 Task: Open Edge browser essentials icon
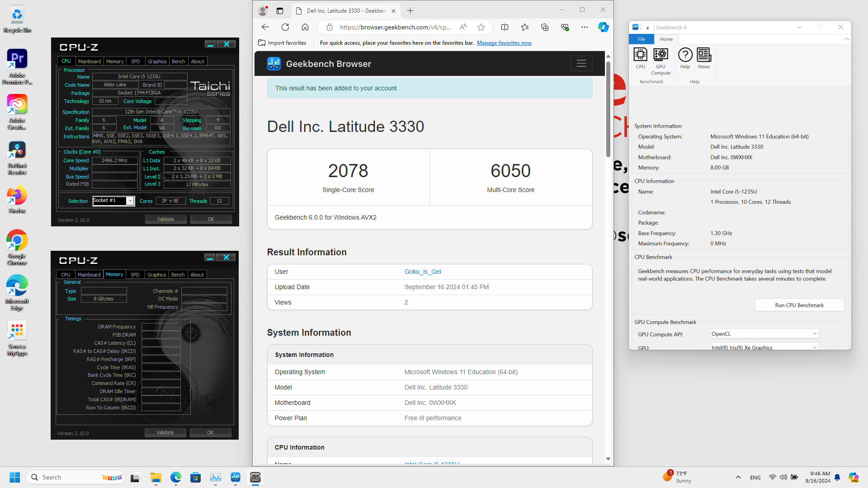coord(565,27)
